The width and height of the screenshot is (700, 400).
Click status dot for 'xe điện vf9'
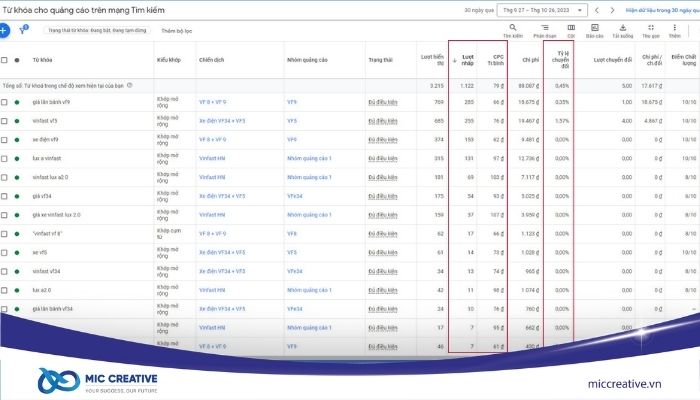17,140
